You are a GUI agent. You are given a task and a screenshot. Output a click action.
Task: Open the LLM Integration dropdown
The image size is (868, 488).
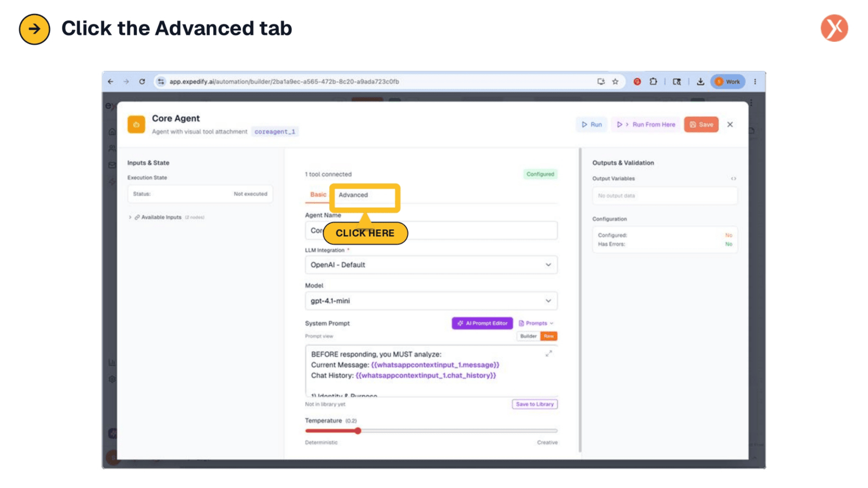point(431,265)
